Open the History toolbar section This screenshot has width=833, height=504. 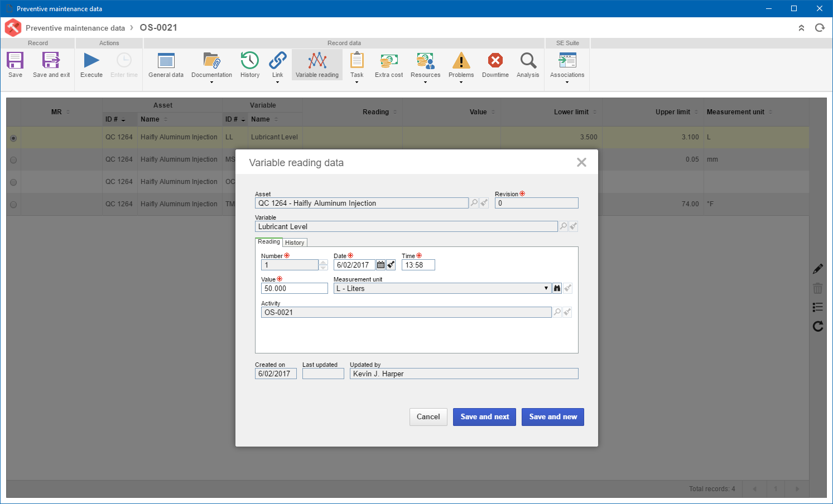(250, 65)
